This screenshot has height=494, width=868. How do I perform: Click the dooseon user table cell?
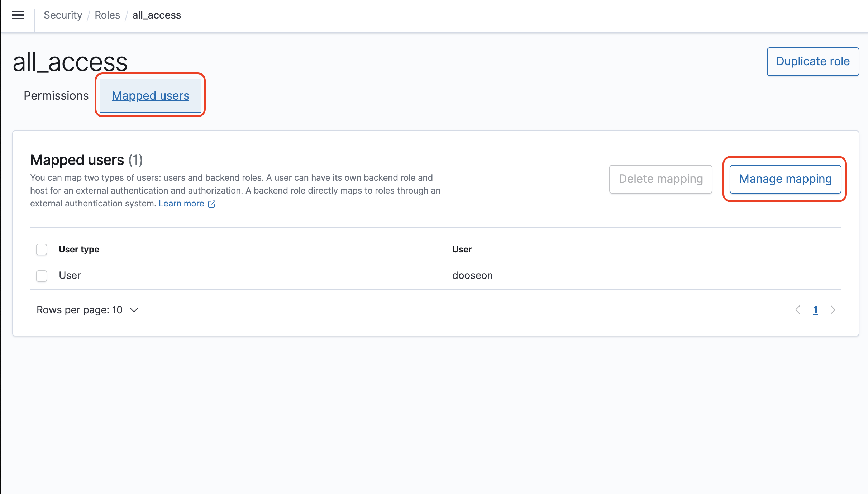click(472, 275)
